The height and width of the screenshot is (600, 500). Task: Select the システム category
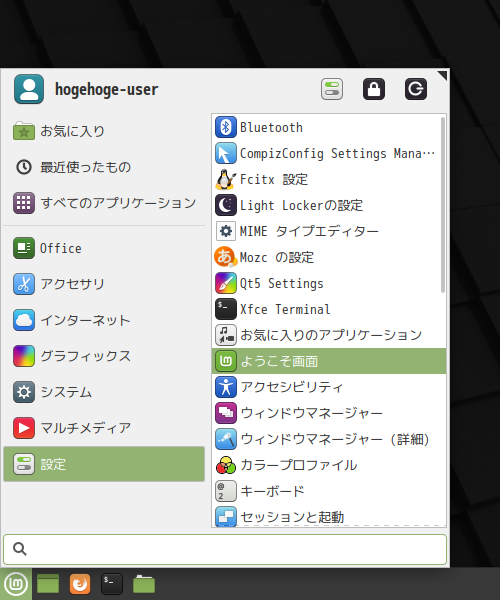(104, 392)
